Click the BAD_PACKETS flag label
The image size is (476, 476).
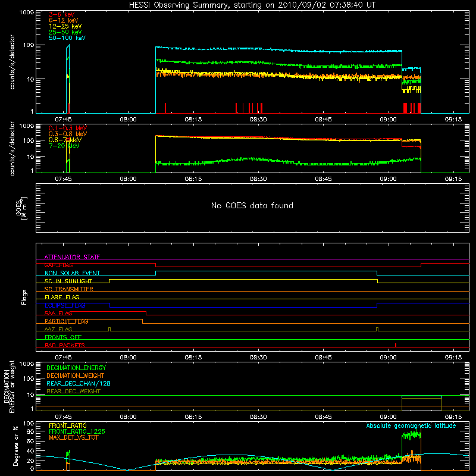point(65,345)
